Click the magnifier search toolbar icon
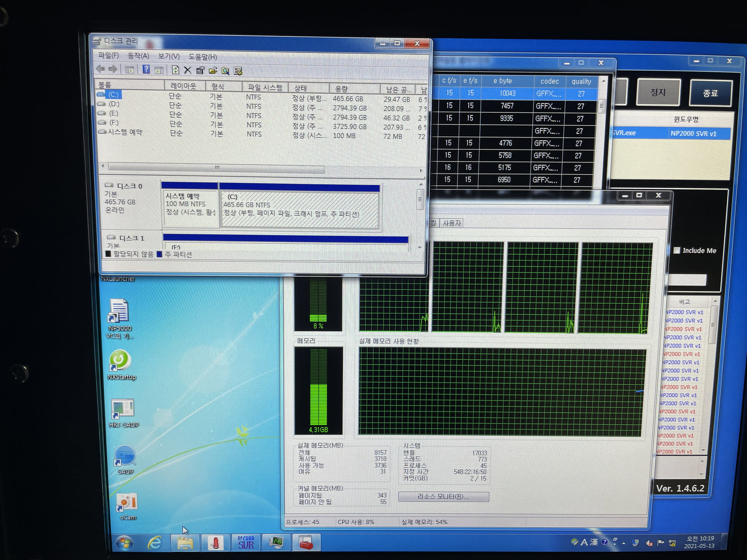Viewport: 747px width, 560px height. (x=225, y=71)
